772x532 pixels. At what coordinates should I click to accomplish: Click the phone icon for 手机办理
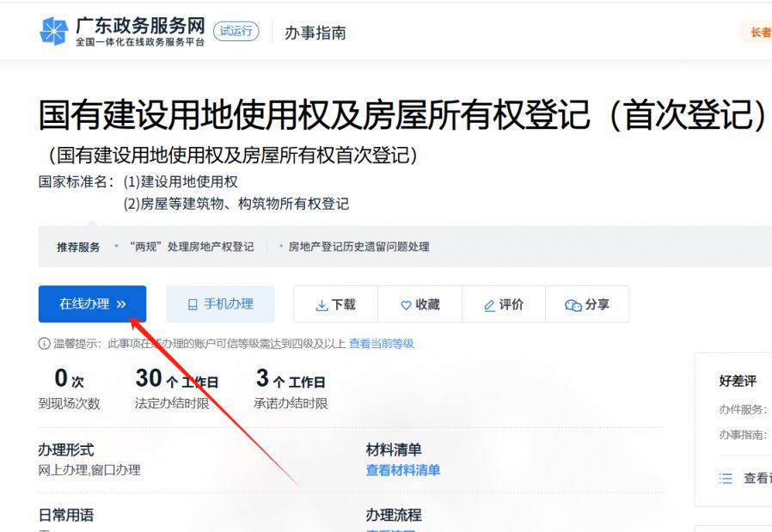(193, 304)
